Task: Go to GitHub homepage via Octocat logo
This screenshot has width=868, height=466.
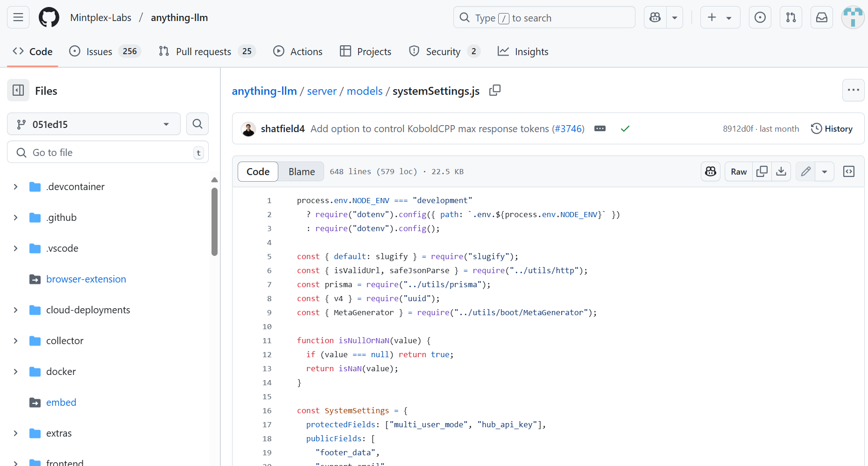Action: 49,18
